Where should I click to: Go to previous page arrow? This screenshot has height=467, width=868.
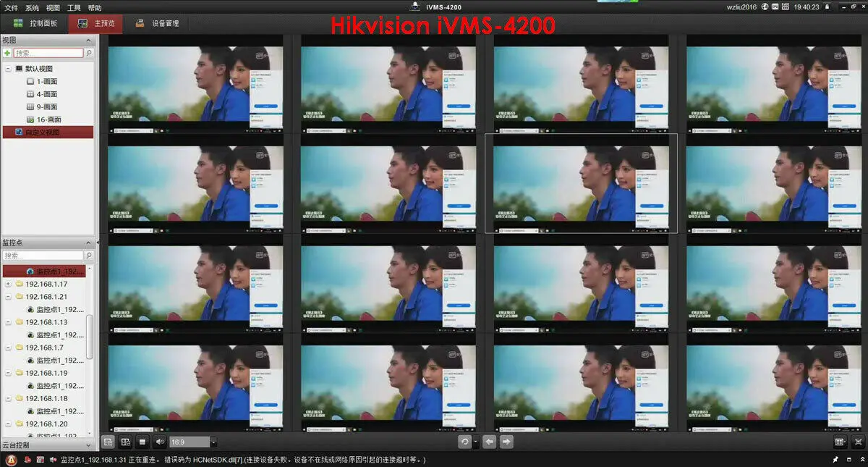(x=489, y=442)
